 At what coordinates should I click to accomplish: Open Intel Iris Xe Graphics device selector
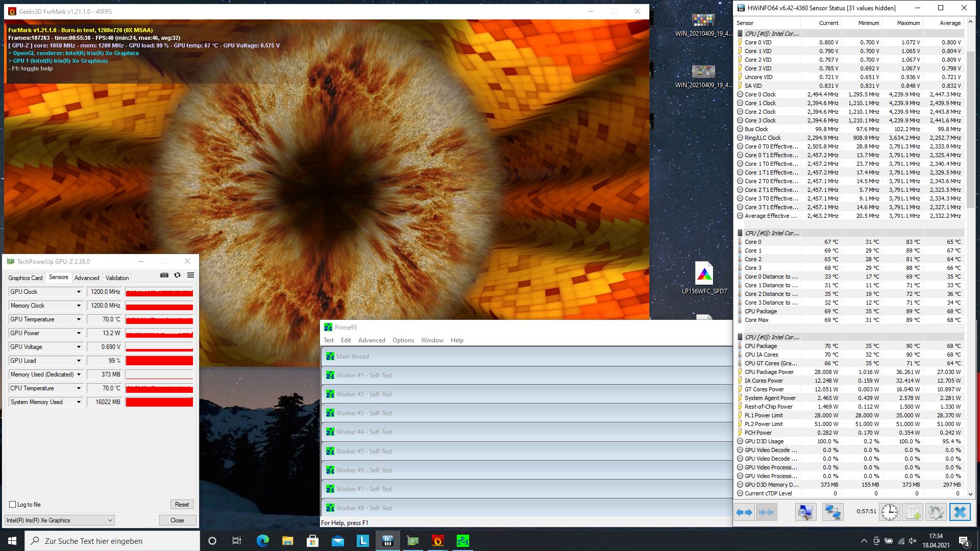(x=59, y=520)
